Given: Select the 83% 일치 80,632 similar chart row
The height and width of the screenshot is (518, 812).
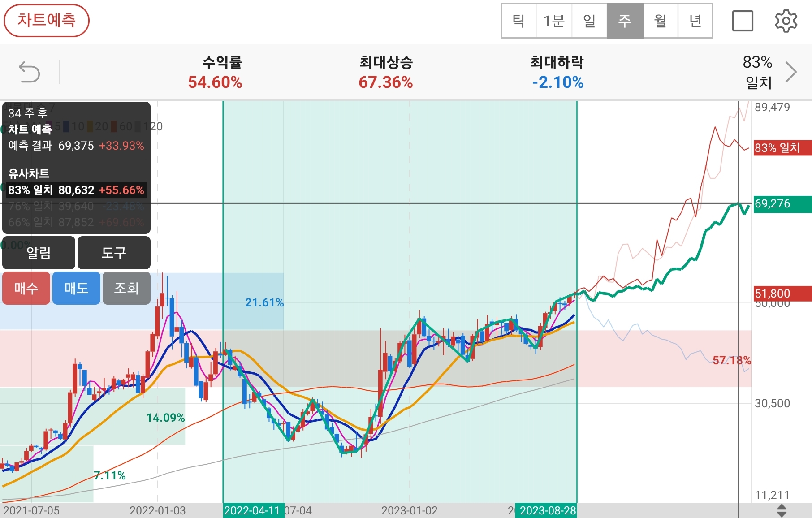Looking at the screenshot, I should (76, 190).
